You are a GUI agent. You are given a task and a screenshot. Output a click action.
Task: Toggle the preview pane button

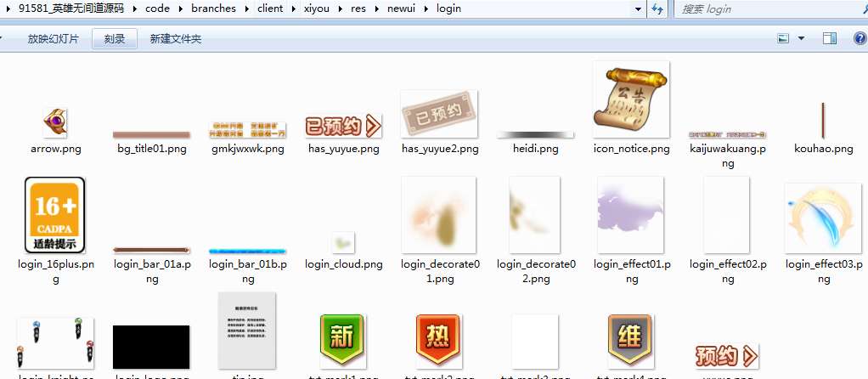click(830, 39)
